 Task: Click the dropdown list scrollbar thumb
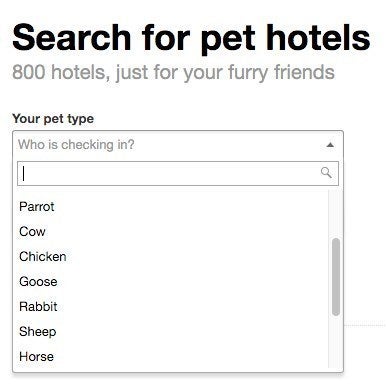(336, 277)
